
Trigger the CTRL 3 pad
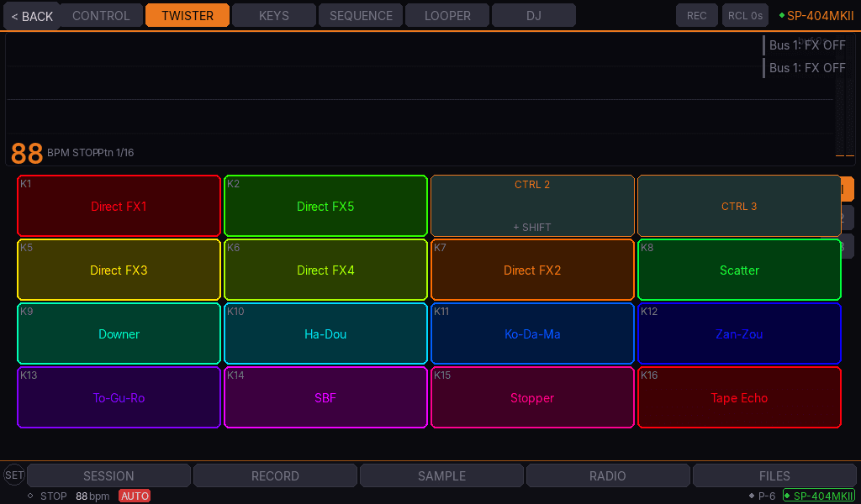pos(739,206)
